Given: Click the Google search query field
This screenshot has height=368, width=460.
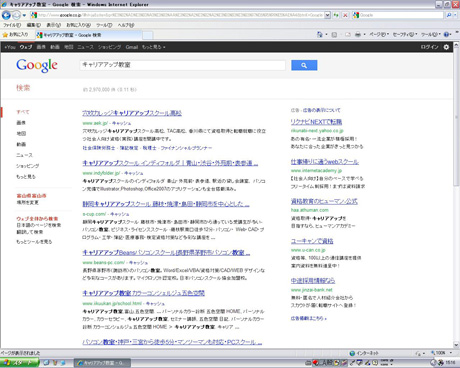Looking at the screenshot, I should [x=183, y=65].
